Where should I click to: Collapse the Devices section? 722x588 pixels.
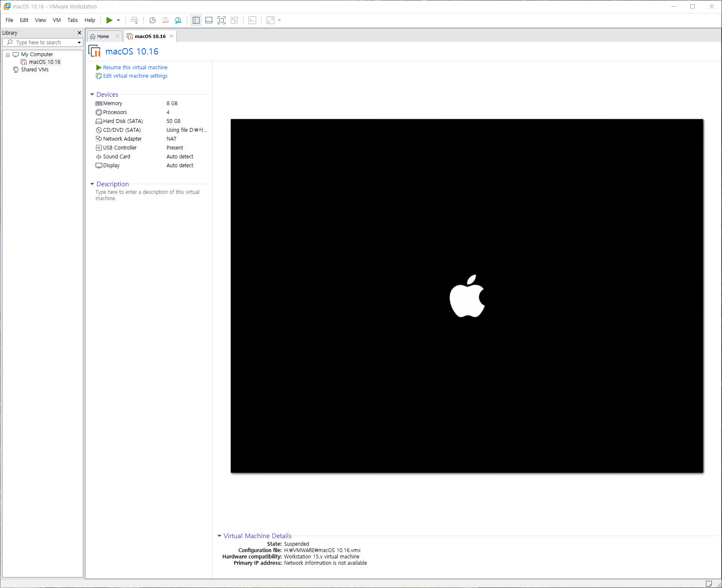pyautogui.click(x=92, y=95)
